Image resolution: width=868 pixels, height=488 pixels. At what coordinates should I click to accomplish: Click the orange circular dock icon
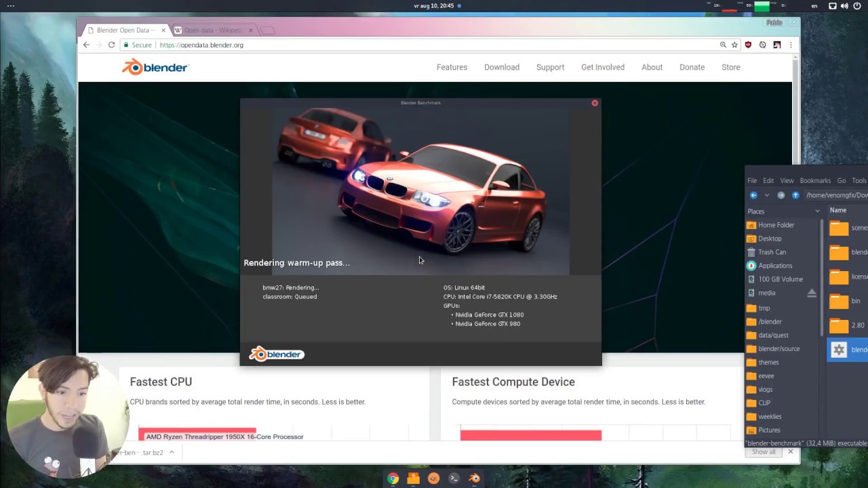[433, 479]
